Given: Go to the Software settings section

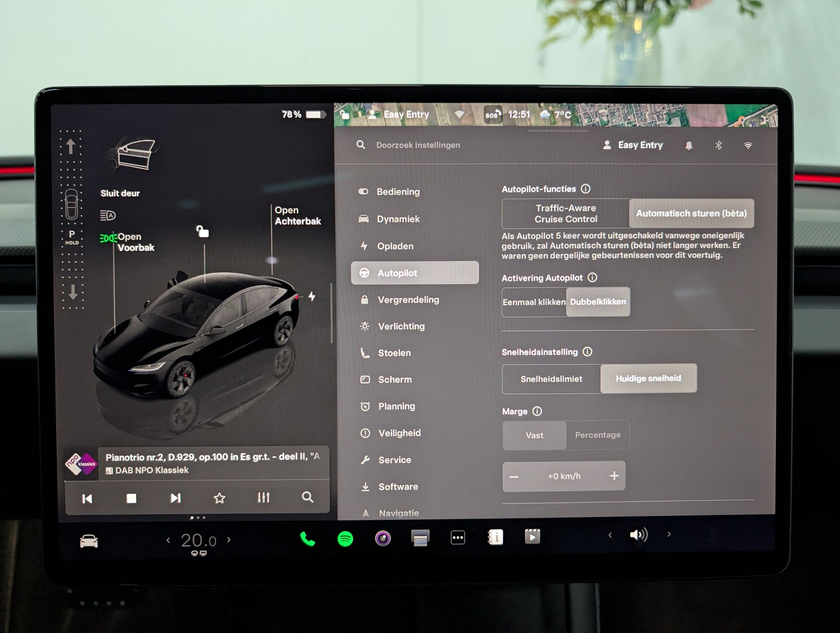Looking at the screenshot, I should (398, 487).
